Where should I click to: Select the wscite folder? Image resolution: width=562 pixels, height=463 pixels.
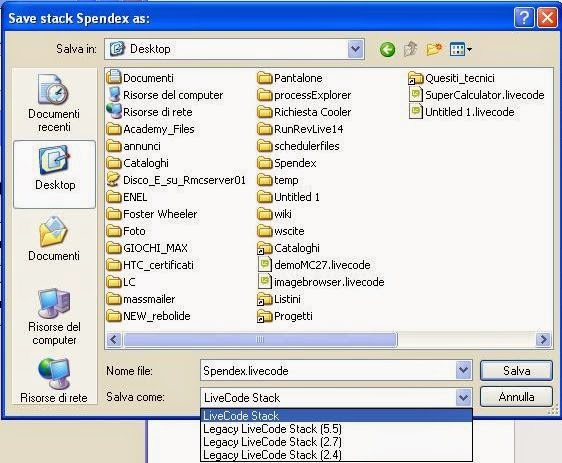(x=281, y=231)
